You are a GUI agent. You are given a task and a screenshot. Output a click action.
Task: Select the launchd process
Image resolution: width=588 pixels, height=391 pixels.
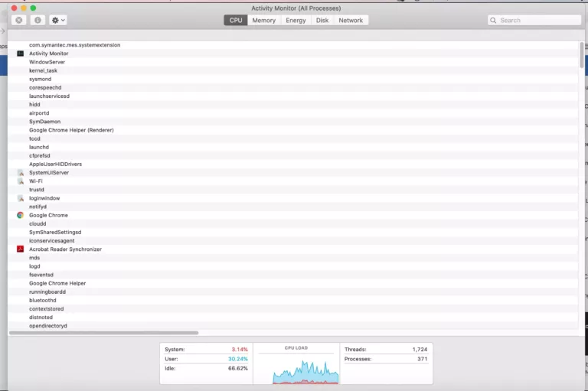click(39, 148)
